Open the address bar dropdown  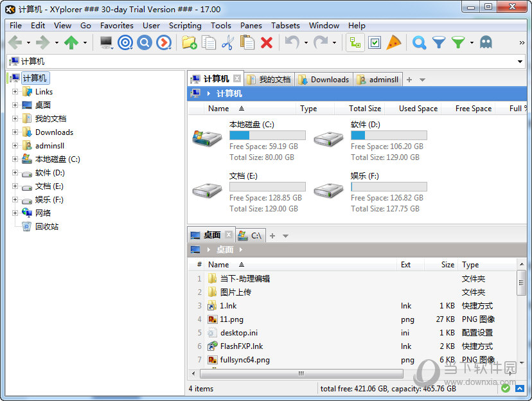coord(520,62)
